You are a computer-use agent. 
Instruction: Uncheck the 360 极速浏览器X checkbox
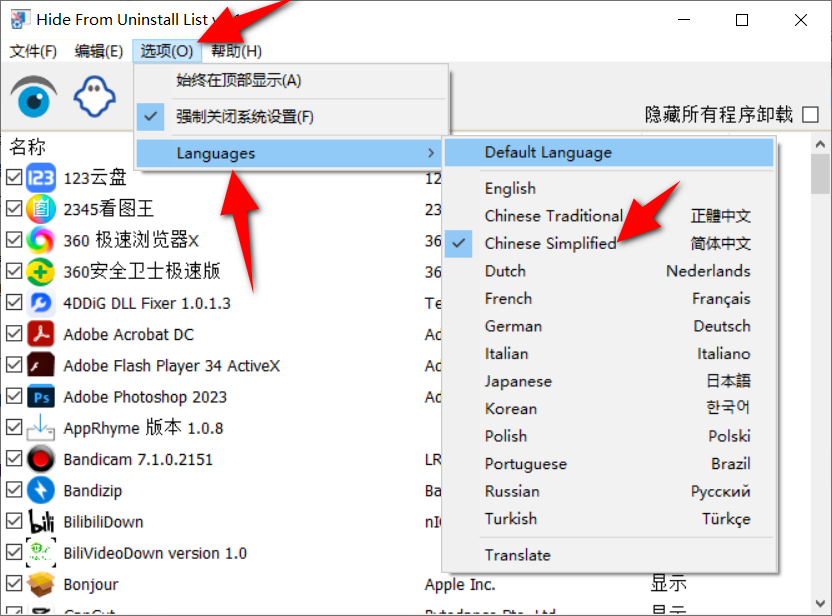[x=14, y=240]
